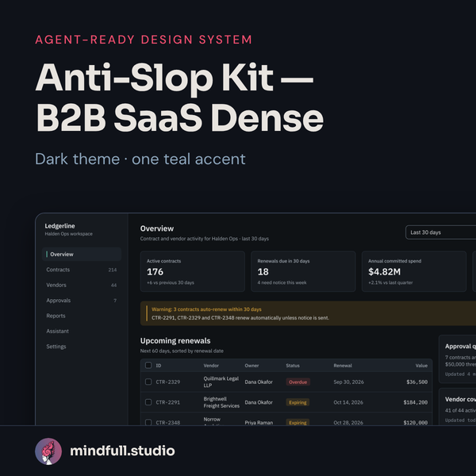
Task: Click the Active contracts 176 card
Action: tap(193, 271)
